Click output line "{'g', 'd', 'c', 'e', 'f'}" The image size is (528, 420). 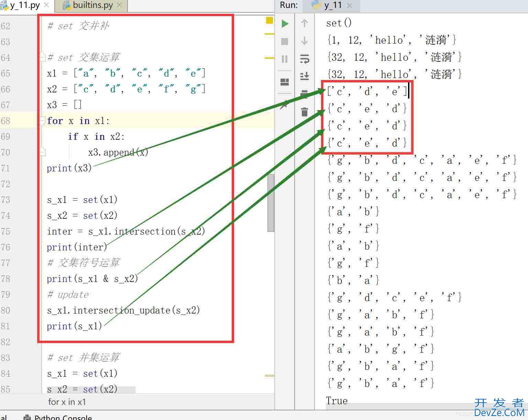[394, 298]
